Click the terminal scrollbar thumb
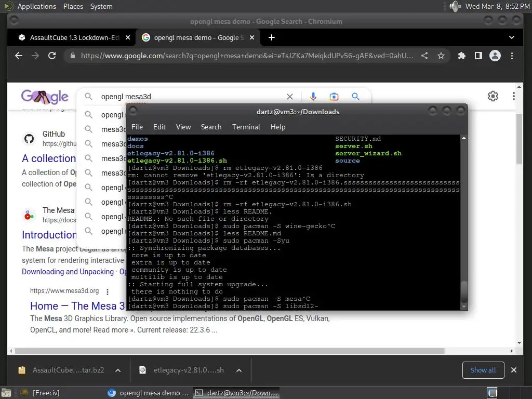This screenshot has width=532, height=399. pyautogui.click(x=464, y=291)
